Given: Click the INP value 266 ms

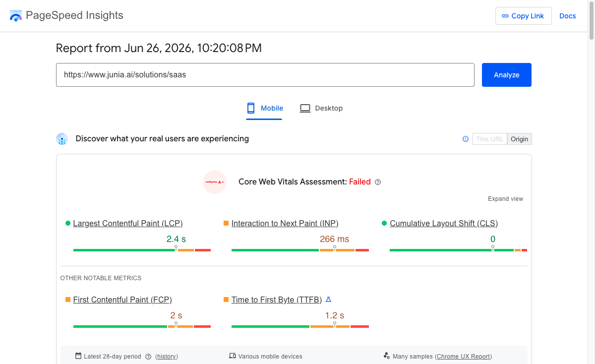Looking at the screenshot, I should 334,239.
